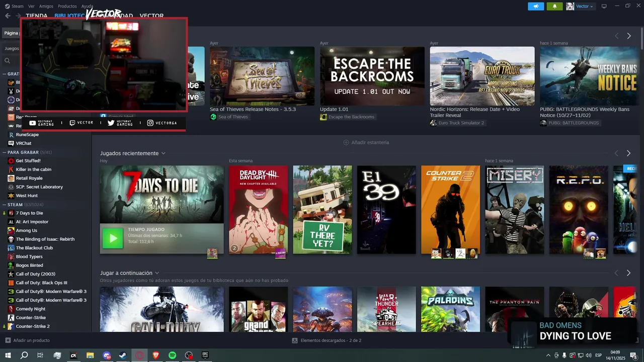
Task: Select VRChat in the sidebar
Action: (24, 143)
